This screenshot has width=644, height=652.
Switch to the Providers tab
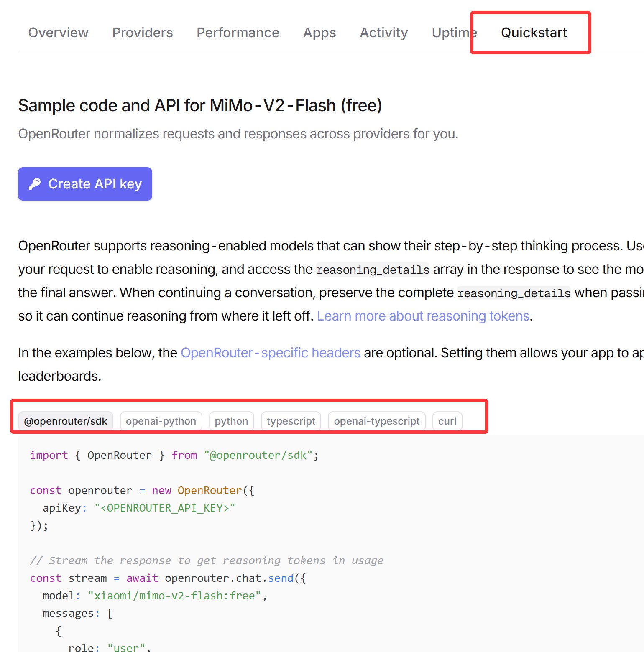pos(142,33)
